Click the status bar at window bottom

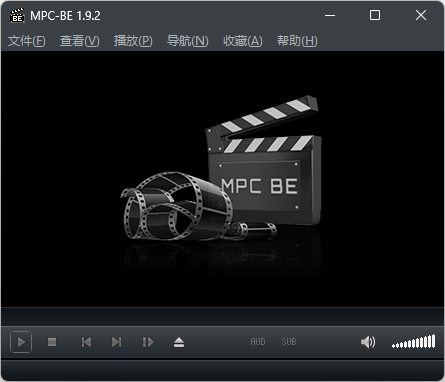coord(222,370)
